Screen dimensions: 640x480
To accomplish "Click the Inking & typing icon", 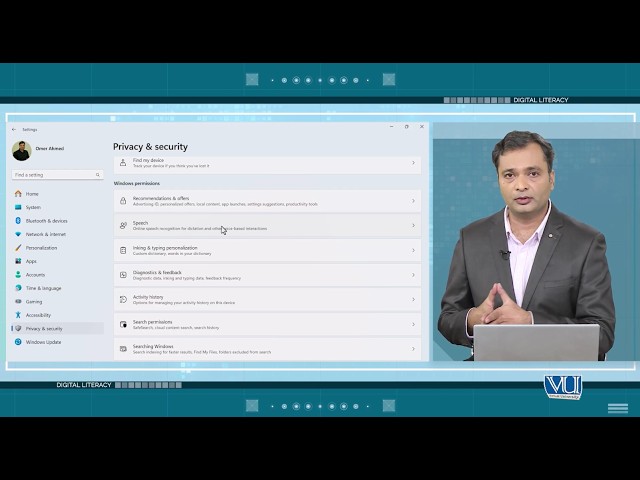I will coord(123,250).
